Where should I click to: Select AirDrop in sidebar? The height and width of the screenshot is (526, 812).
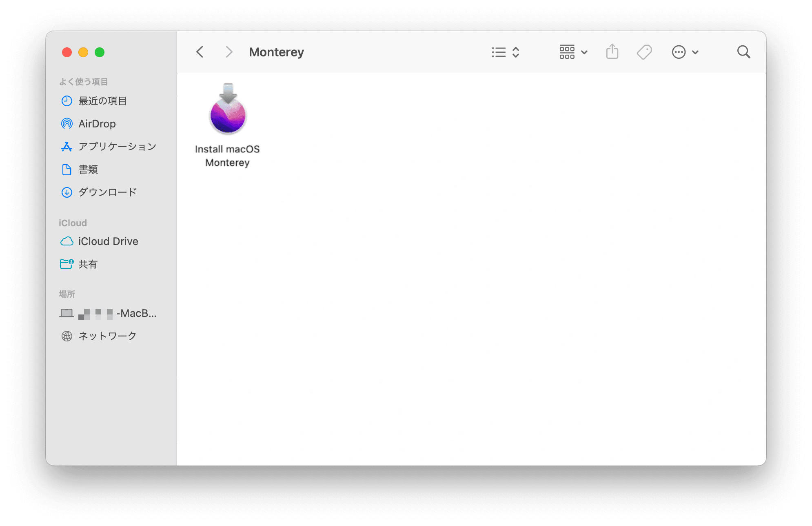tap(95, 123)
